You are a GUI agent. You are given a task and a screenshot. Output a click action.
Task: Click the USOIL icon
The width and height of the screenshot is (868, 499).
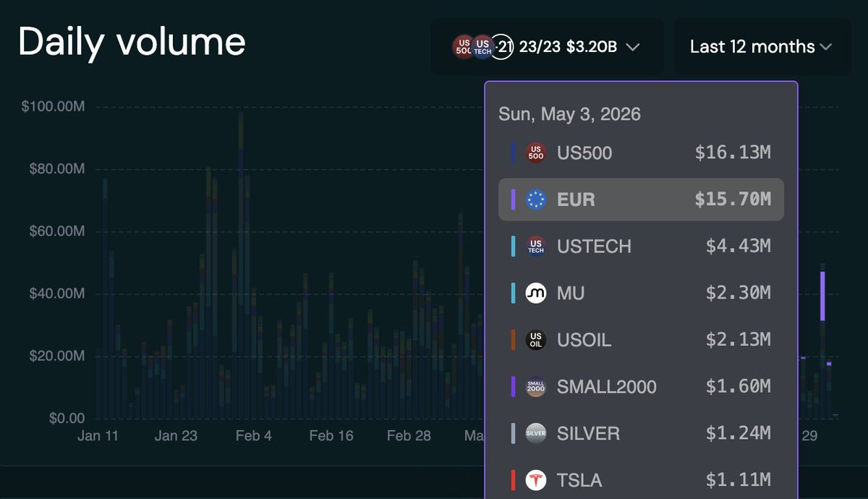coord(536,340)
